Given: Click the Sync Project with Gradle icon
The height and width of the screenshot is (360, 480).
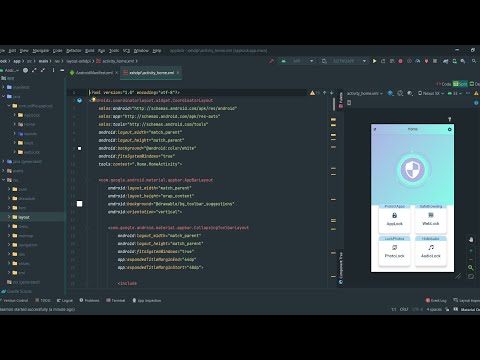Looking at the screenshot, I should point(446,61).
